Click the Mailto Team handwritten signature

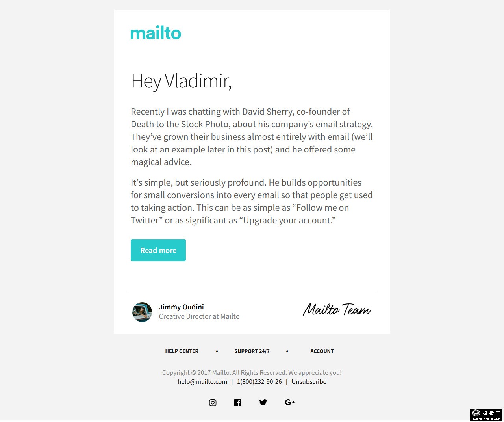(337, 310)
